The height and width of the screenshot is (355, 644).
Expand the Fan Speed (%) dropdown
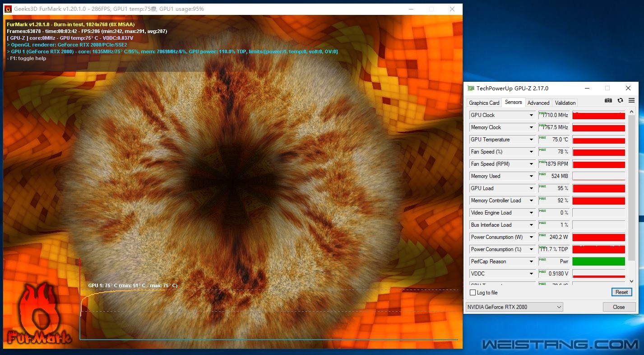point(531,152)
